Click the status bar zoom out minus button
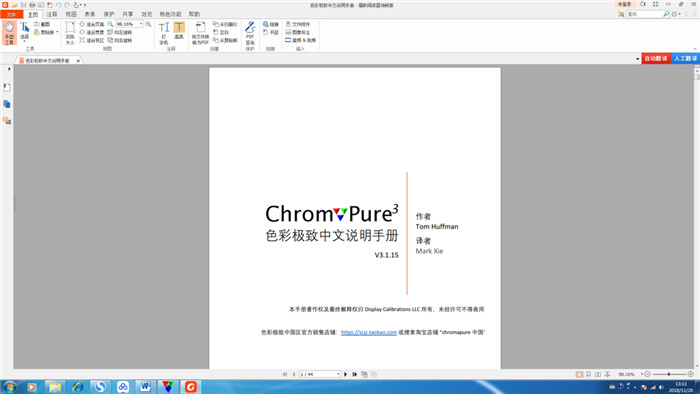 (648, 374)
